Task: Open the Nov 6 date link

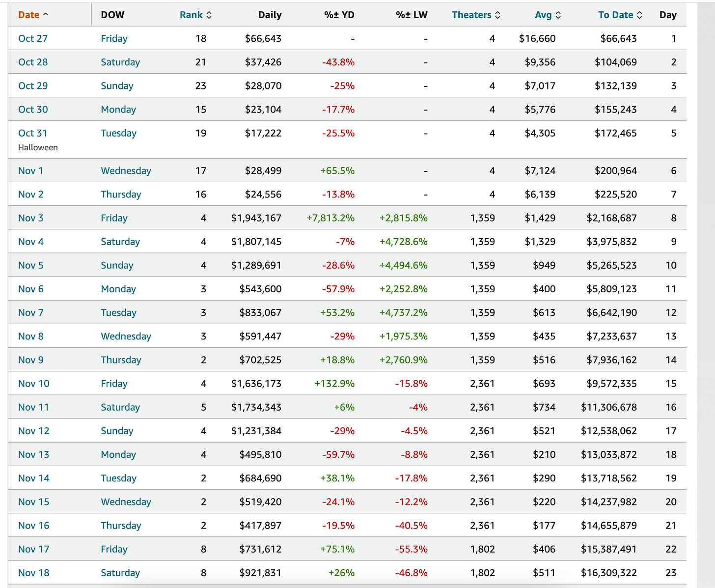Action: click(x=30, y=289)
